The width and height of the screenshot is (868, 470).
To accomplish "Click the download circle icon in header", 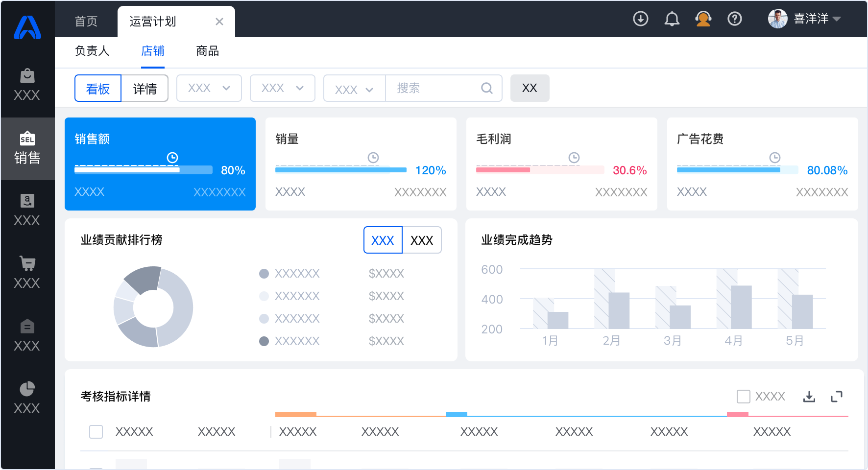I will pos(641,19).
